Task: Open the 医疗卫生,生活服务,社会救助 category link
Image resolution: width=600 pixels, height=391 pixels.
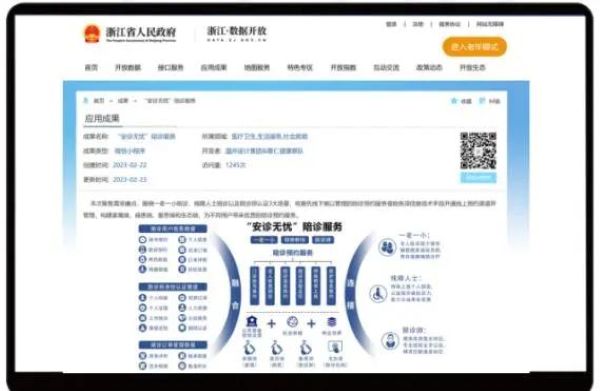Action: click(x=270, y=136)
